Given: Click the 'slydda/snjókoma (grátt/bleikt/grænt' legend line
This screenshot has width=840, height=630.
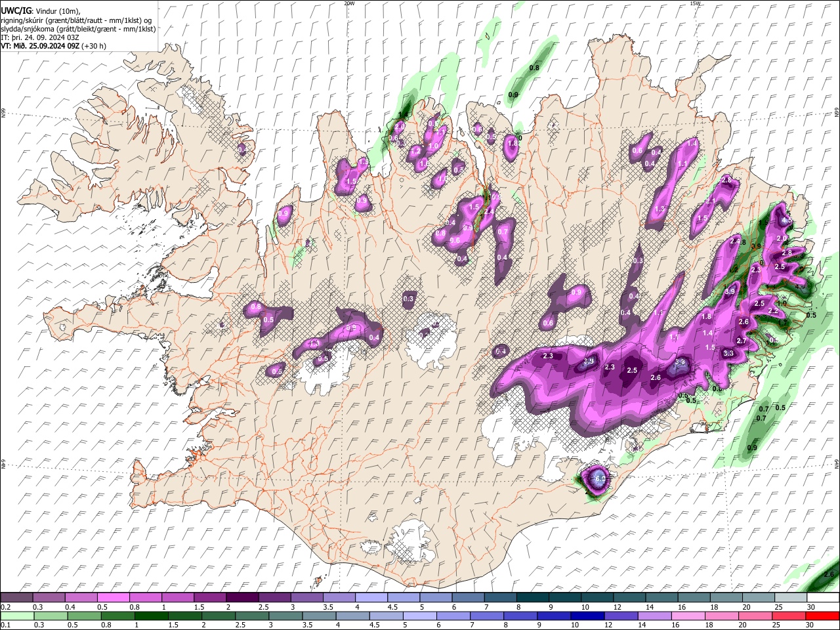Looking at the screenshot, I should tap(79, 29).
